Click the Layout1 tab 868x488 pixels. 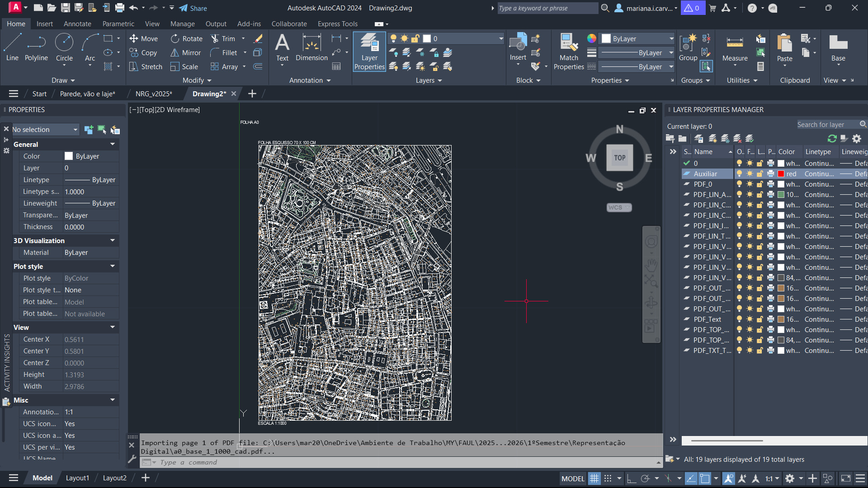pyautogui.click(x=77, y=478)
